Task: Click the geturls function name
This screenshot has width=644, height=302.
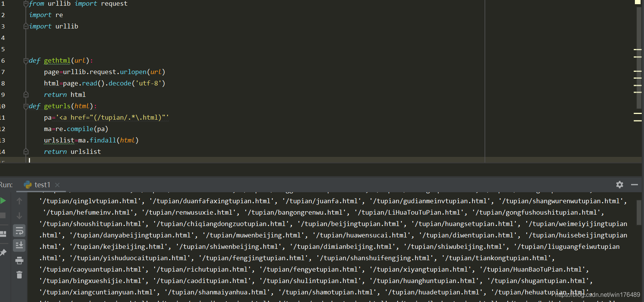Action: (x=57, y=106)
